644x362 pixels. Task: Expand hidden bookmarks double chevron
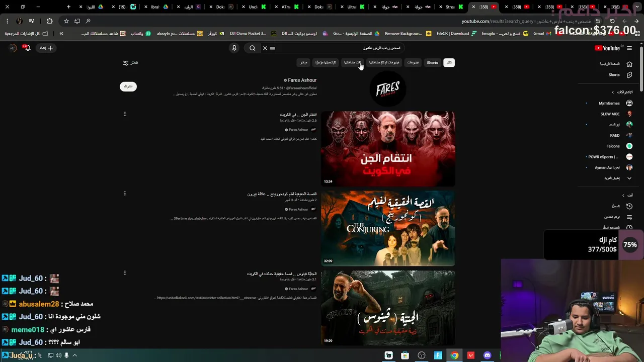(x=61, y=34)
